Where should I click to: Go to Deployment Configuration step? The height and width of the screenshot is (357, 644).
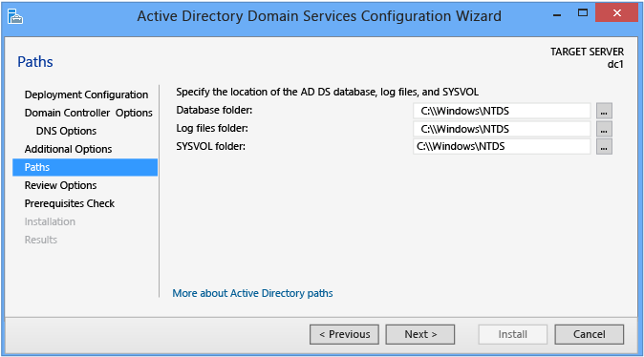[86, 94]
